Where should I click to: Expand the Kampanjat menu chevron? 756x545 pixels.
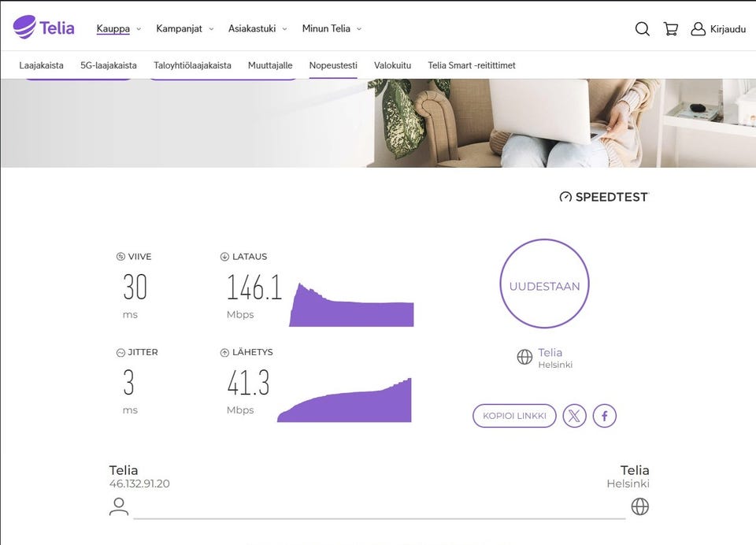(211, 29)
